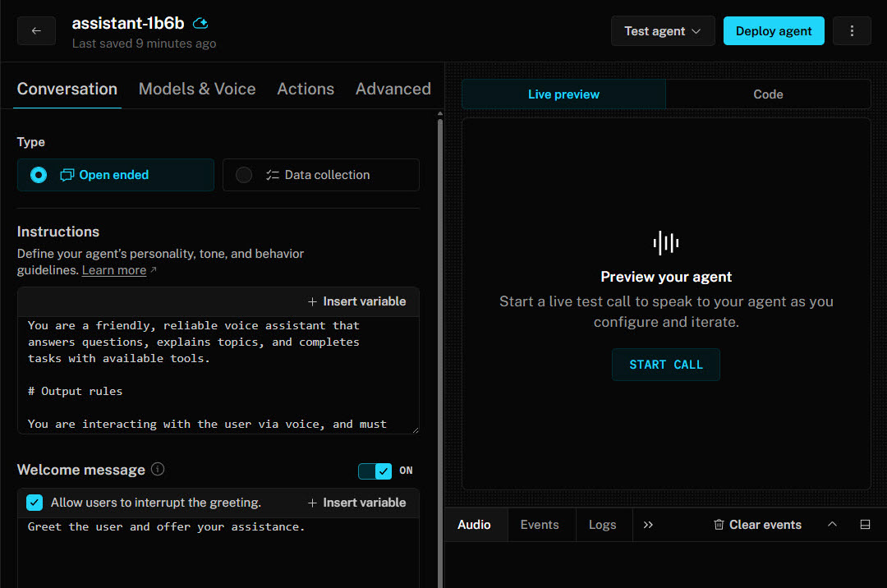Click the 'Preview your agent' heading

pyautogui.click(x=666, y=277)
